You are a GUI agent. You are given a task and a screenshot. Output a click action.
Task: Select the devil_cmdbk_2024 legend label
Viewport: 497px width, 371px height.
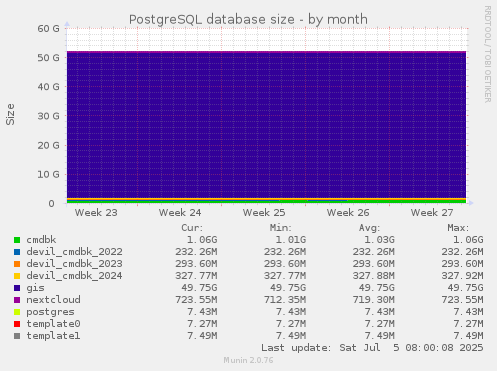(74, 276)
